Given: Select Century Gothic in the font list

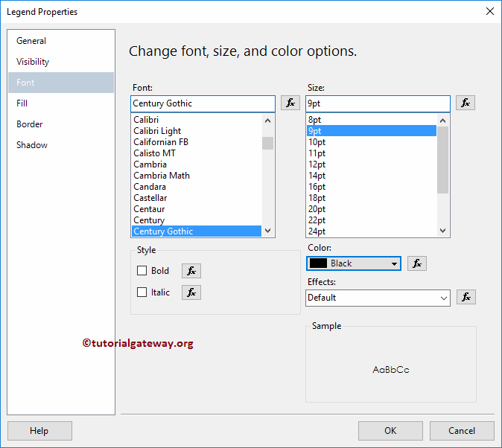Looking at the screenshot, I should (197, 231).
